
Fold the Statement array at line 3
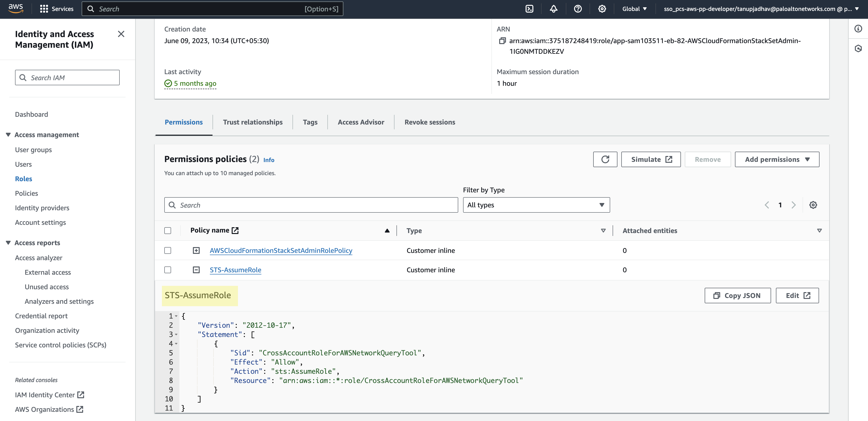pyautogui.click(x=176, y=335)
